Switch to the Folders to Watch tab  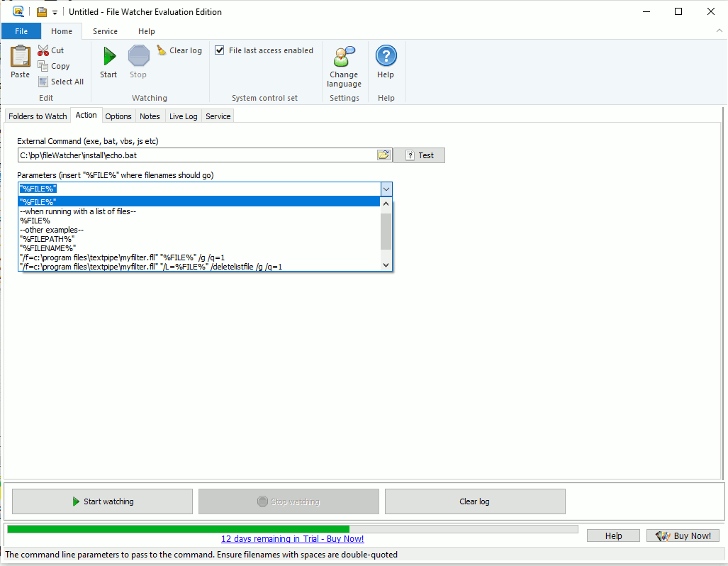pos(37,116)
